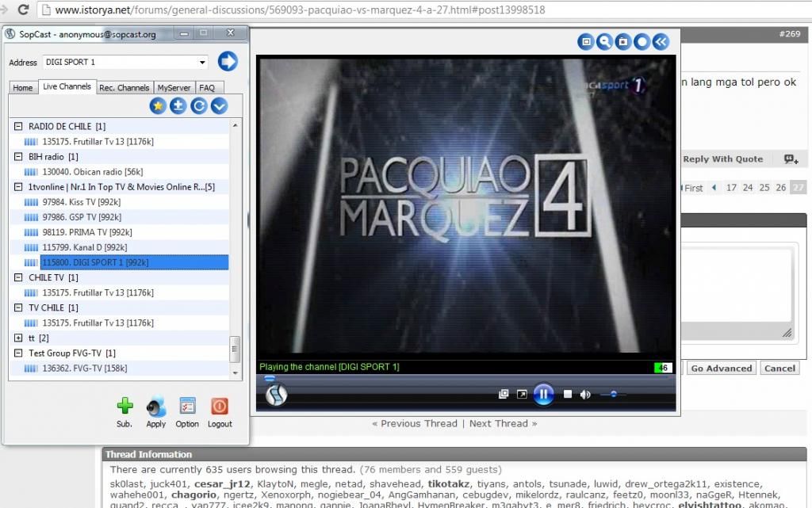Click the refresh channel list icon
Image resolution: width=812 pixels, height=508 pixels.
tap(199, 105)
